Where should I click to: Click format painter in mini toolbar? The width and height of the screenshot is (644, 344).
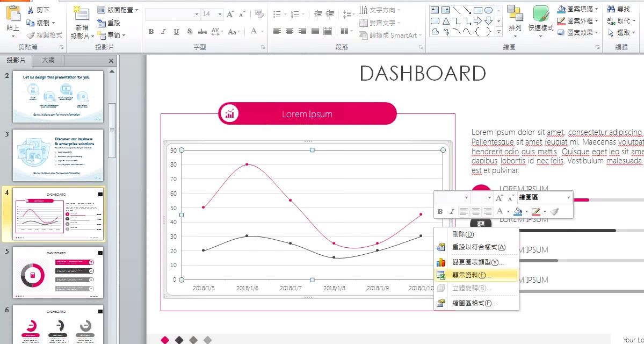pyautogui.click(x=554, y=212)
